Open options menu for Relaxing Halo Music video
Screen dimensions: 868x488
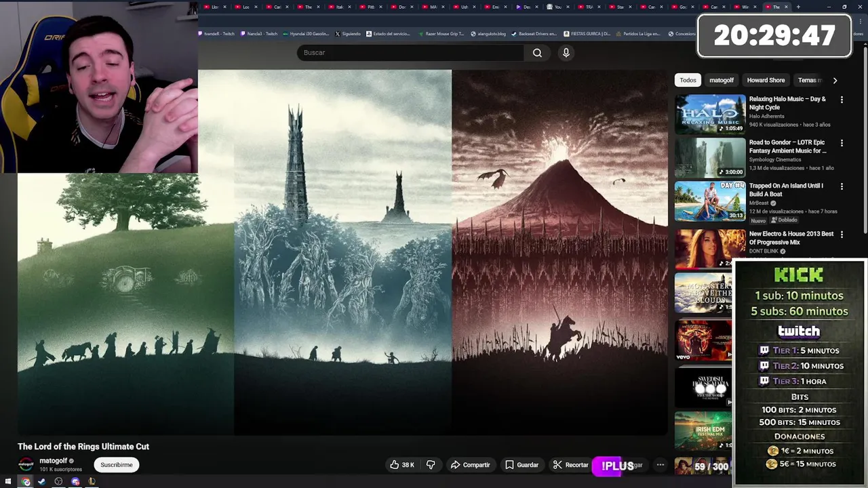(x=842, y=100)
